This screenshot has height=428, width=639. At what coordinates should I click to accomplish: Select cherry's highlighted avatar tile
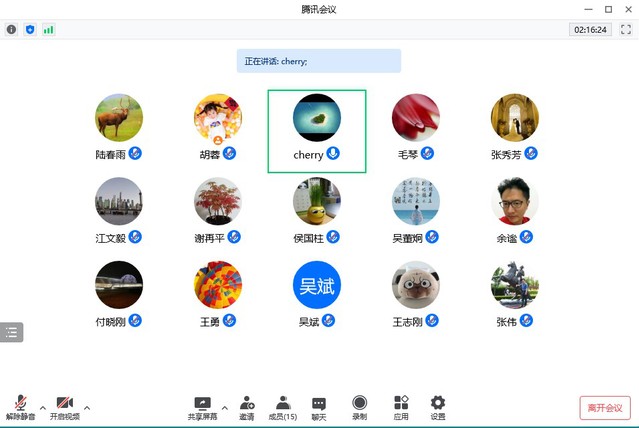(316, 130)
